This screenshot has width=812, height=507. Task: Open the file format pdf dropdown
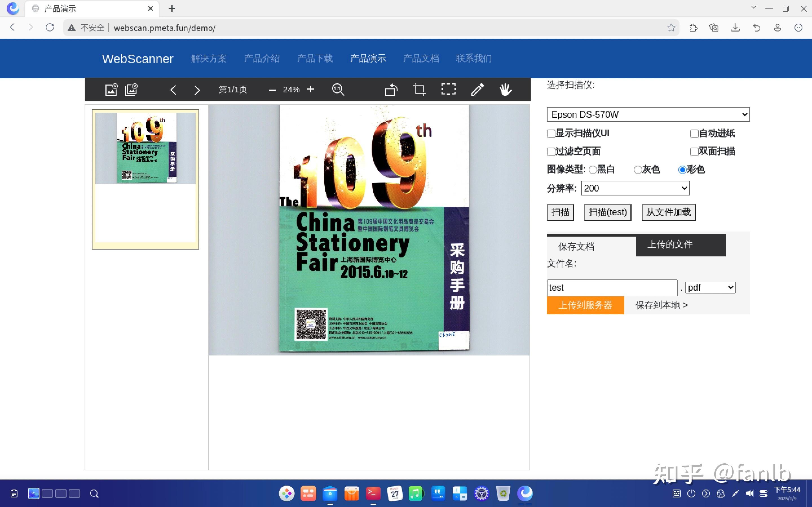(710, 287)
